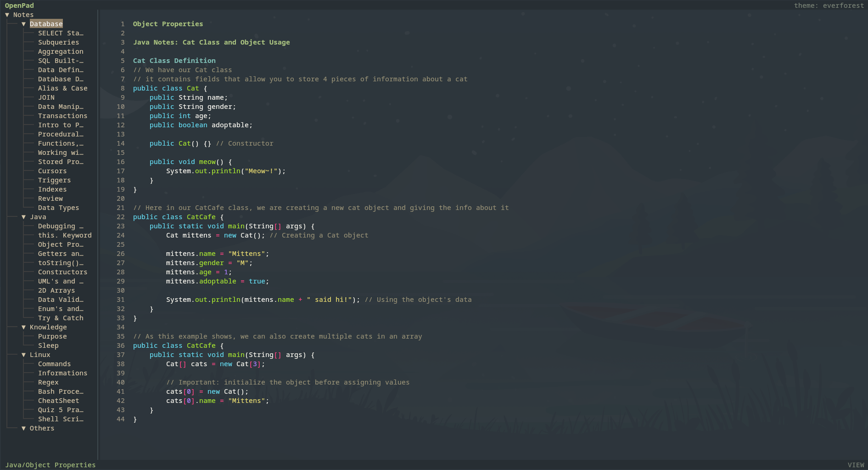
Task: Open the Data Defin… note
Action: [x=61, y=70]
